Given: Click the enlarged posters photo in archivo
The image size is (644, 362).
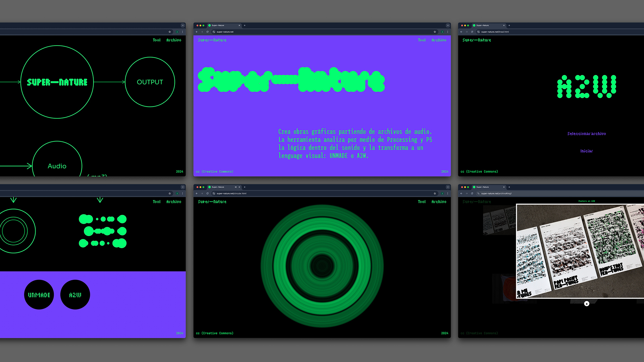Looking at the screenshot, I should [x=580, y=251].
